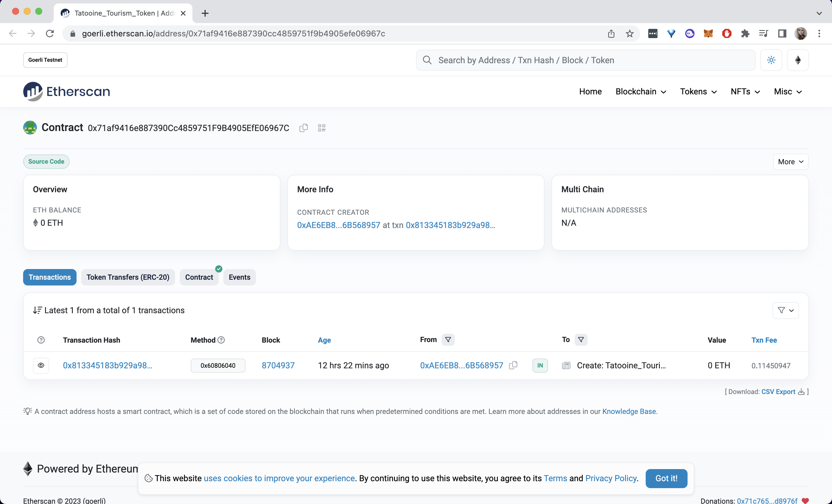Filter transactions by To address
This screenshot has height=504, width=832.
581,339
